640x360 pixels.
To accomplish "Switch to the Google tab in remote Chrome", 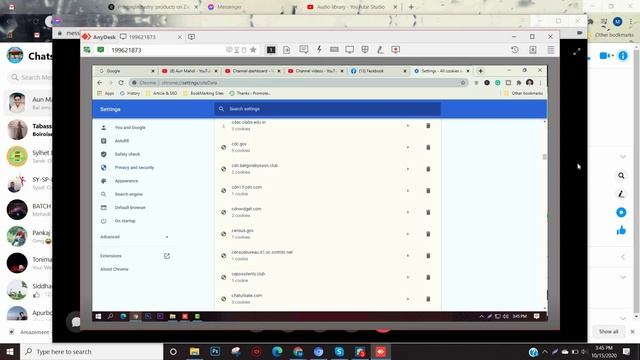I will [126, 71].
